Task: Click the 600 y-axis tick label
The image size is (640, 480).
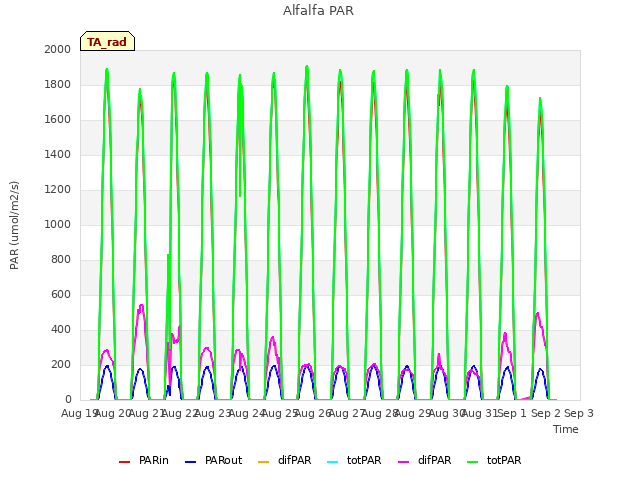Action: click(x=61, y=295)
